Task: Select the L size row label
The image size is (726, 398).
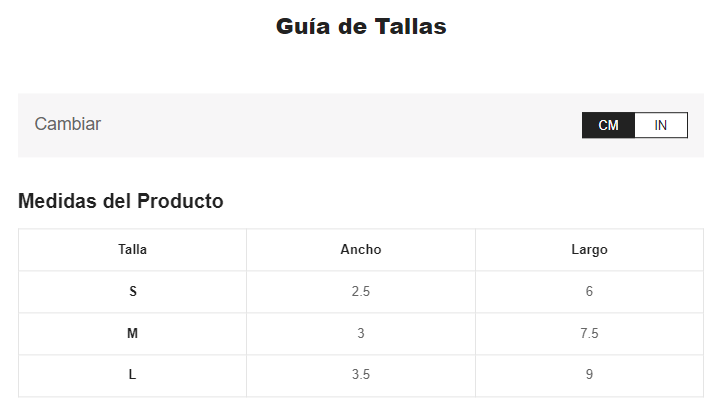Action: (x=132, y=374)
